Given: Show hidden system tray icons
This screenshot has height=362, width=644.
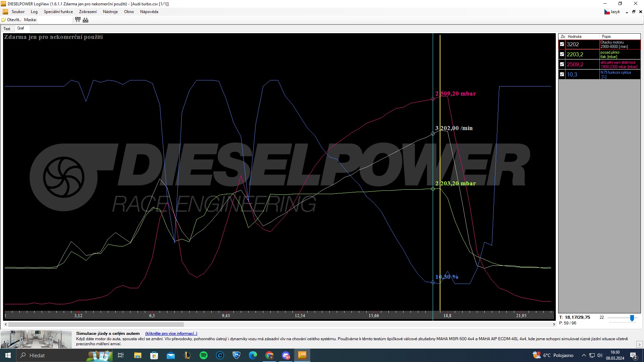Looking at the screenshot, I should pyautogui.click(x=584, y=355).
